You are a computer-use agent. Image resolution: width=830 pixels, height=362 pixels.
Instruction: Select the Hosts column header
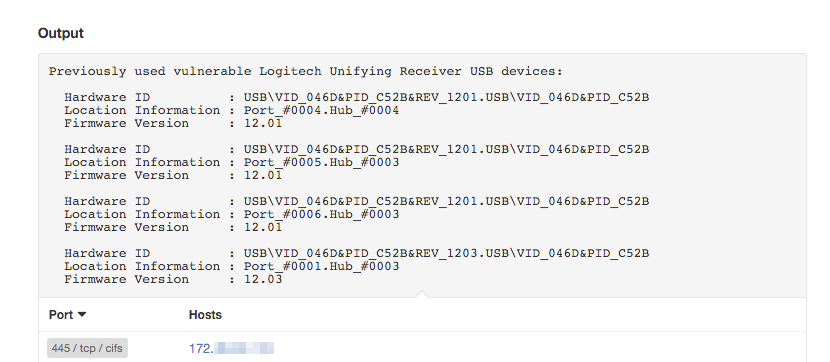(x=205, y=315)
